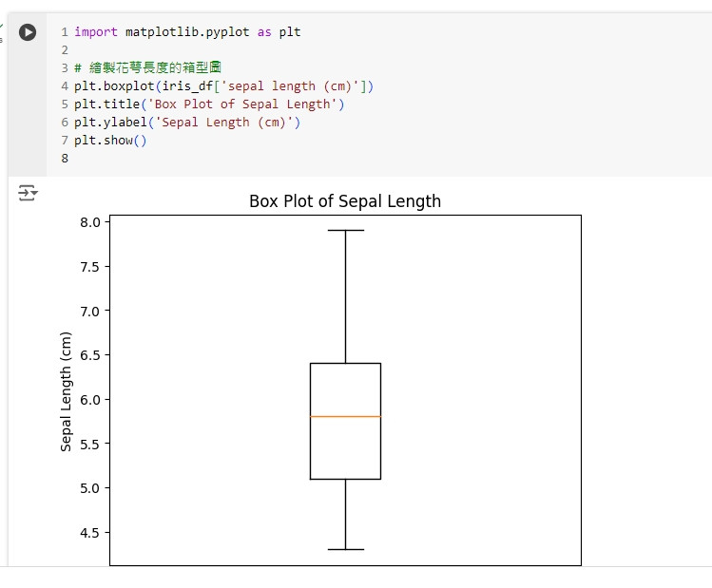Toggle the cell output options icon
The height and width of the screenshot is (588, 712).
coord(29,193)
